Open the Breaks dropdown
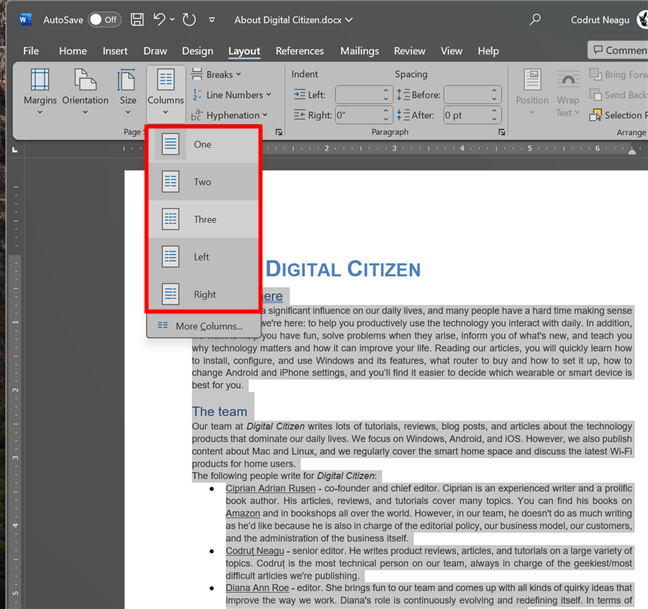 click(216, 74)
